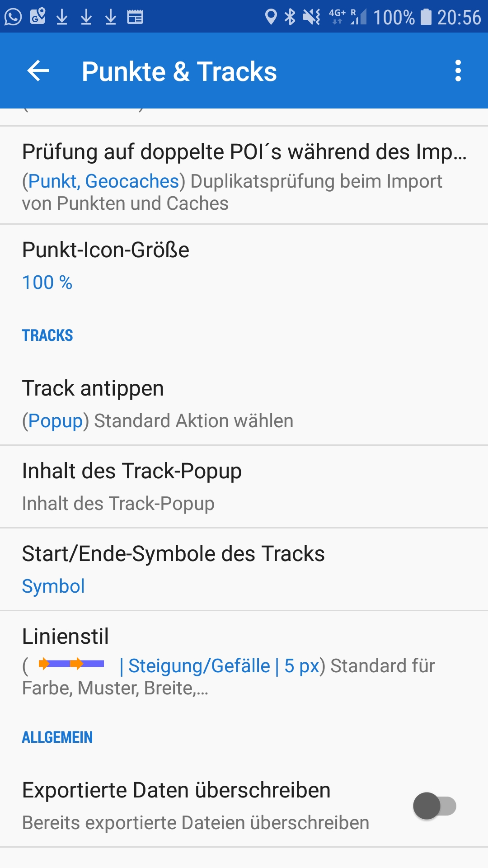Image resolution: width=488 pixels, height=868 pixels.
Task: Tap the battery icon in status bar
Action: tap(426, 17)
